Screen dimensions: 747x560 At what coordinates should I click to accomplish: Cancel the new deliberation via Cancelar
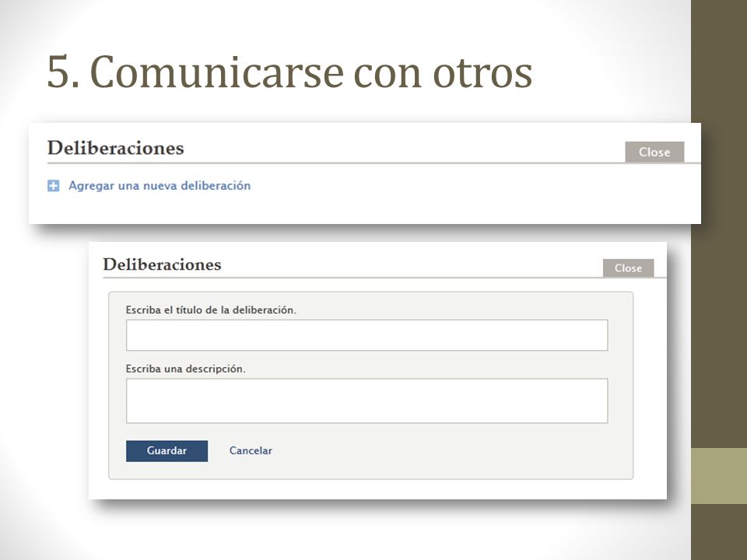[251, 450]
